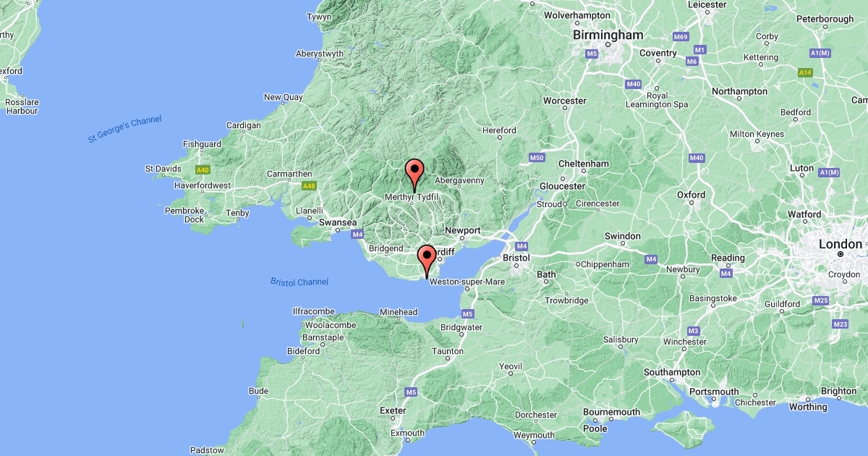Click the M5 road shield near Birmingham
Viewport: 868px width, 456px height.
592,54
